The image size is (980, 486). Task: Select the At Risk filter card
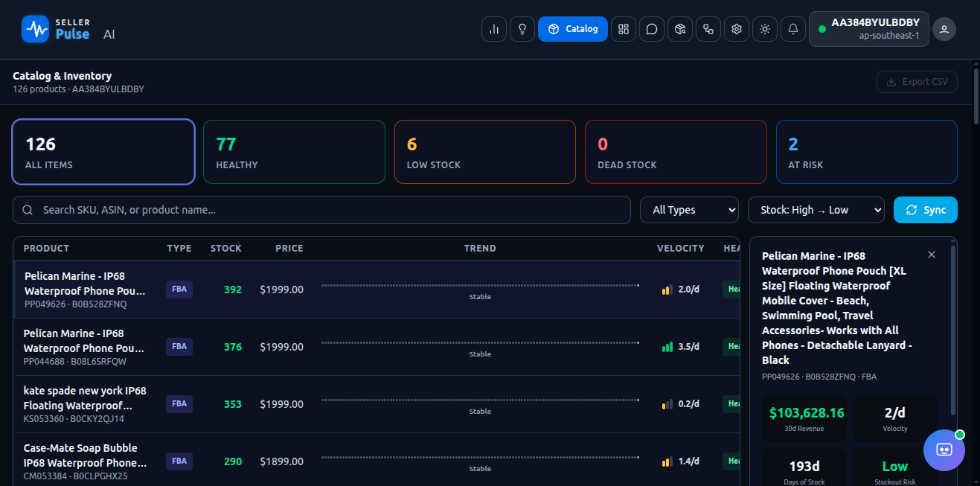867,152
